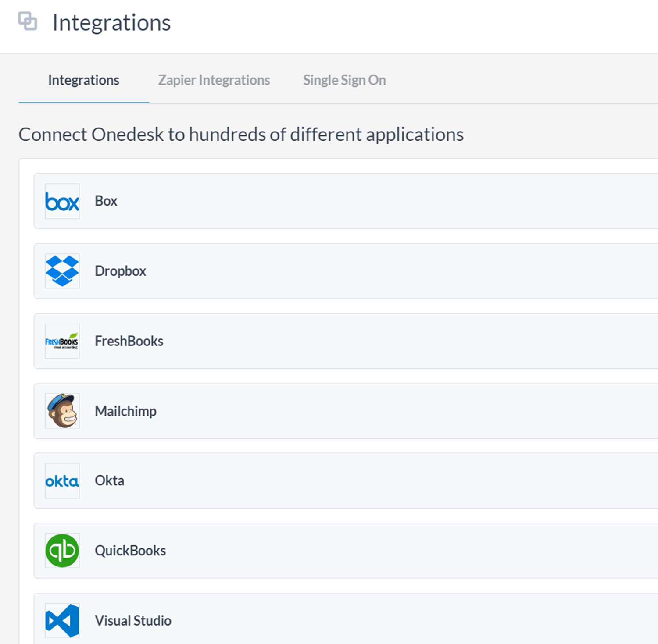Click the FreshBooks logo icon
658x644 pixels.
pyautogui.click(x=62, y=341)
